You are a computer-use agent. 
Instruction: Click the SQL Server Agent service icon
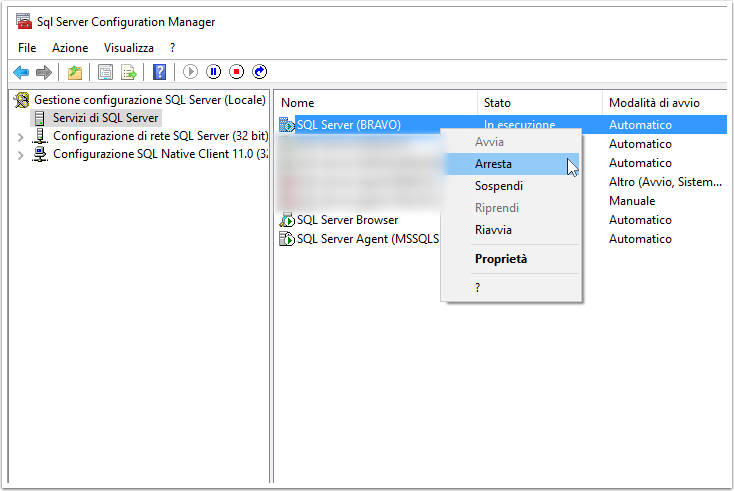[286, 239]
